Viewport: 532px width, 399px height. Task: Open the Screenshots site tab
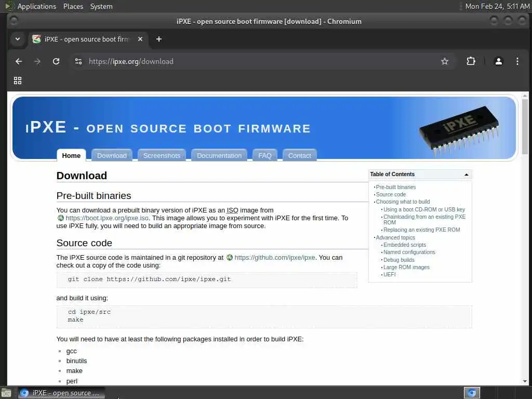tap(162, 155)
